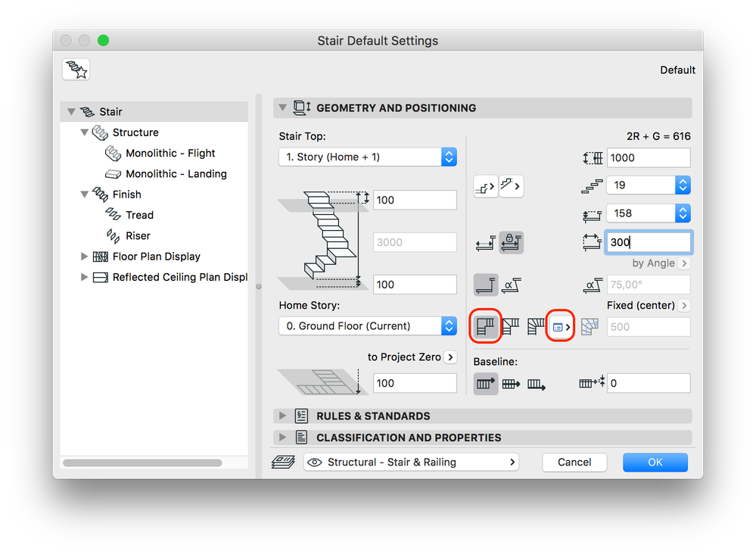Select the baseline-on-boundary icon under Baseline
756x554 pixels.
[485, 384]
